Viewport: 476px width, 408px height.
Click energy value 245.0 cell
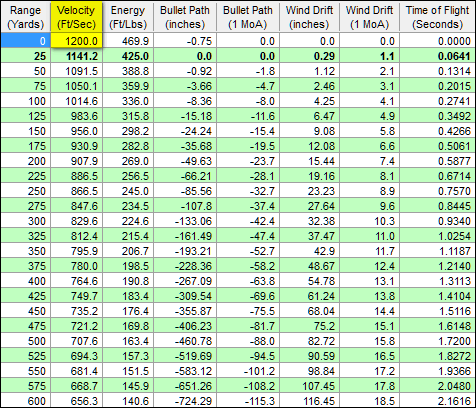[x=128, y=191]
